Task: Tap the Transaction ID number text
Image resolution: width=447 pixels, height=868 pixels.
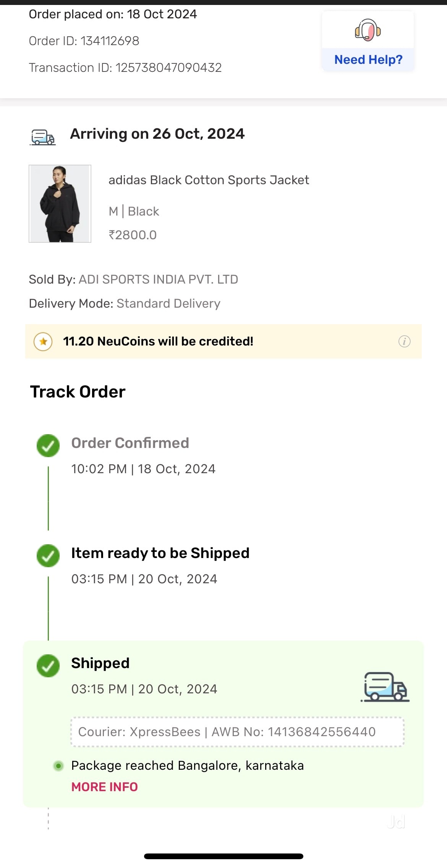Action: pyautogui.click(x=168, y=68)
